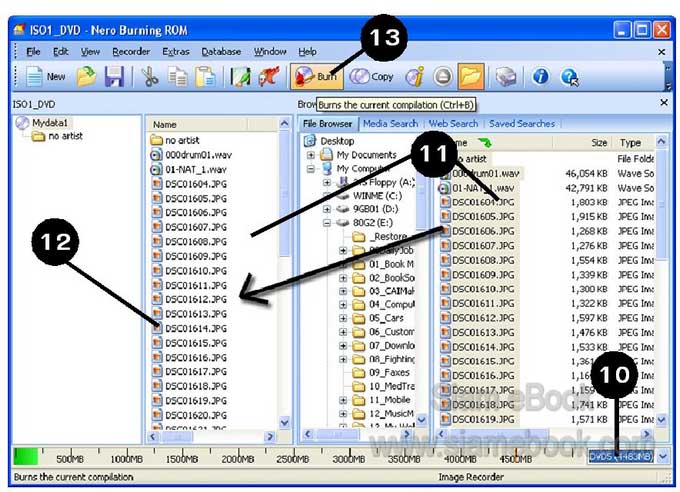This screenshot has height=492, width=680.
Task: Click the Copy disc button
Action: [x=371, y=77]
